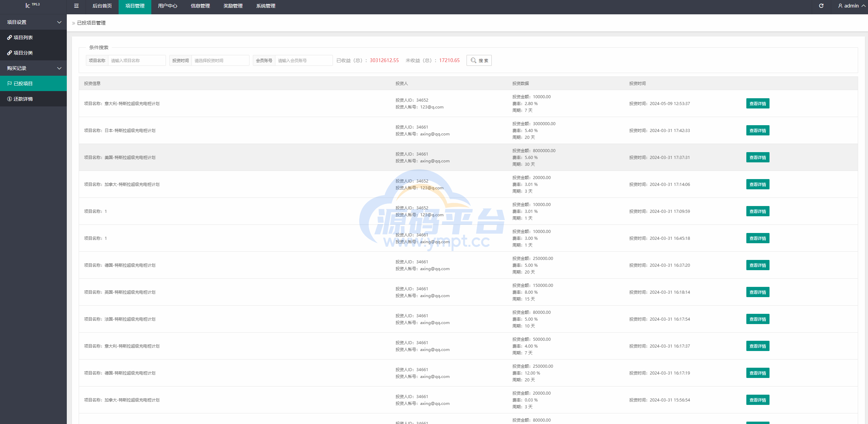This screenshot has height=424, width=868.
Task: Click investment amount 3000000.00
Action: [x=544, y=123]
